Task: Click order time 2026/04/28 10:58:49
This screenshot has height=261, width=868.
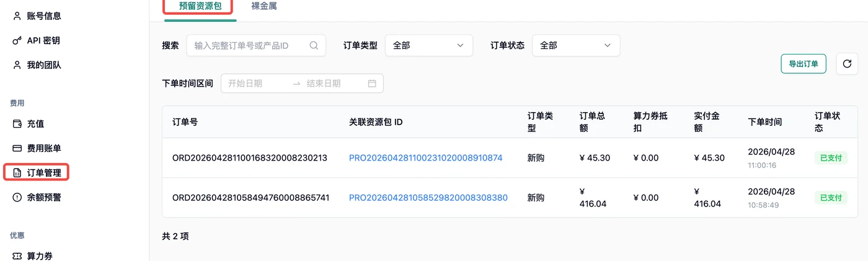Action: pyautogui.click(x=771, y=198)
